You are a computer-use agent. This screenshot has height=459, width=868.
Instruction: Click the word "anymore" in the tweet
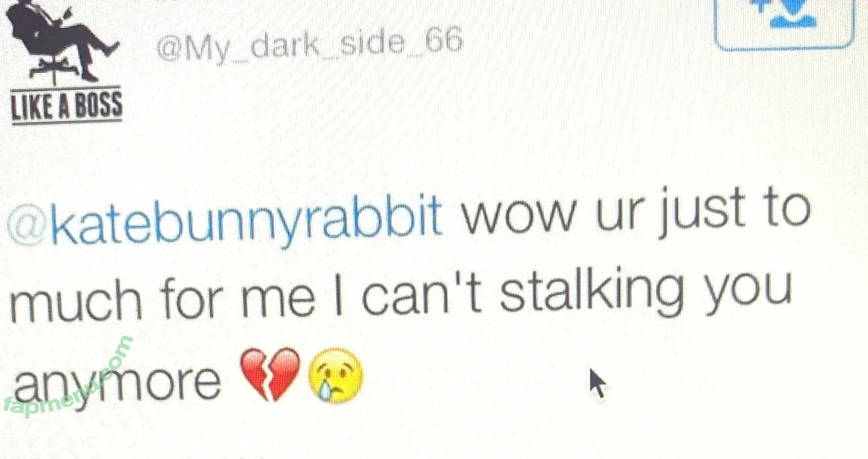tap(117, 383)
